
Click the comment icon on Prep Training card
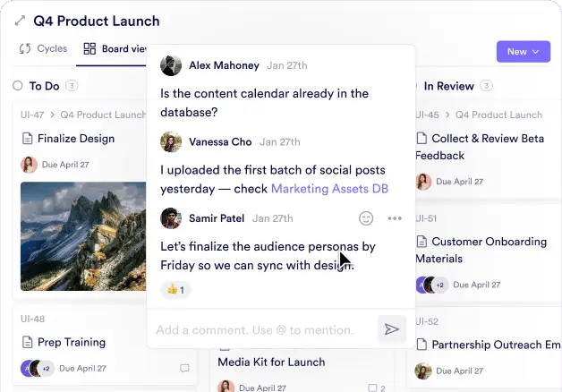pyautogui.click(x=184, y=368)
